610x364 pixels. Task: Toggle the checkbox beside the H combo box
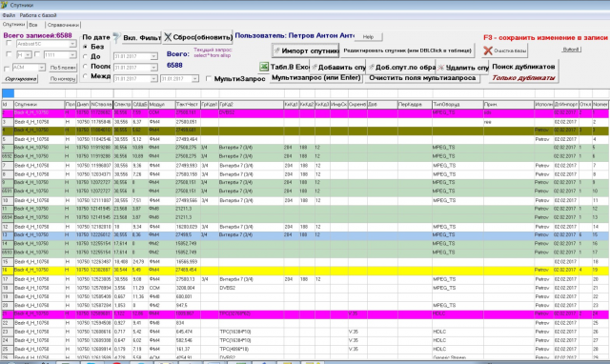[x=9, y=55]
